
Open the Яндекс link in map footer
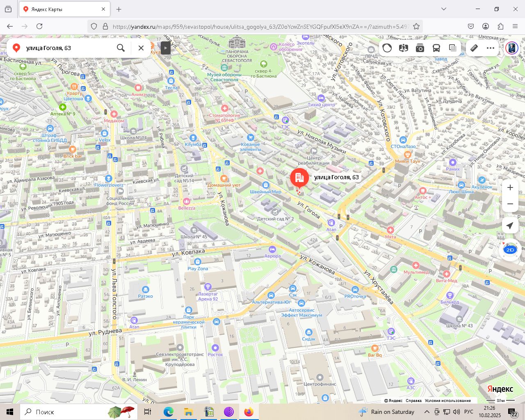(394, 401)
